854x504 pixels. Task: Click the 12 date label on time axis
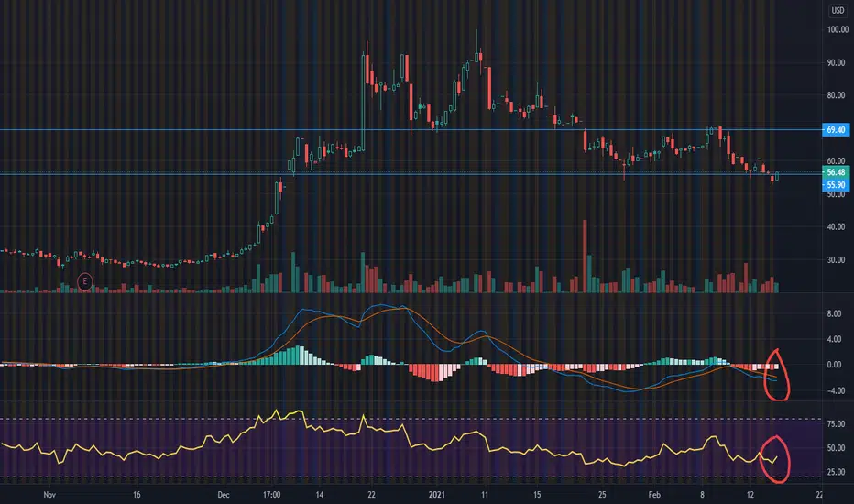(x=750, y=495)
